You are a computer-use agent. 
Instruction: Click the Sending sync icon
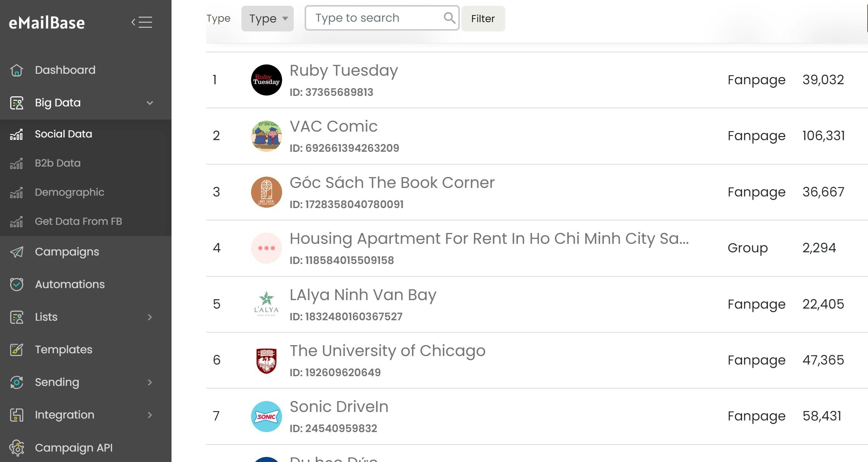pyautogui.click(x=17, y=382)
